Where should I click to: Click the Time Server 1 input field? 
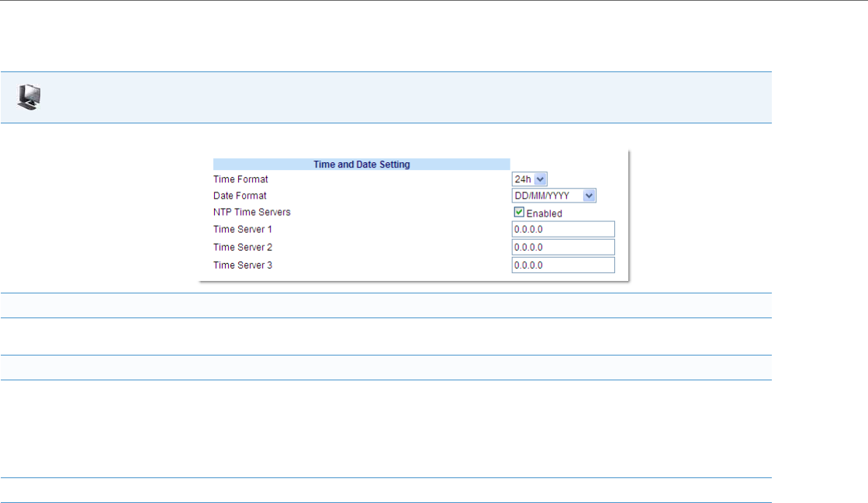(563, 229)
